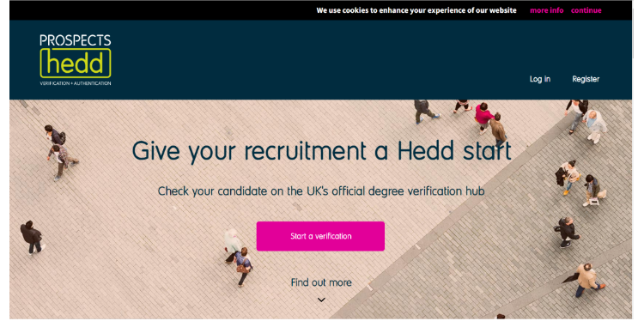
Task: Open the Log in page
Action: click(x=540, y=79)
